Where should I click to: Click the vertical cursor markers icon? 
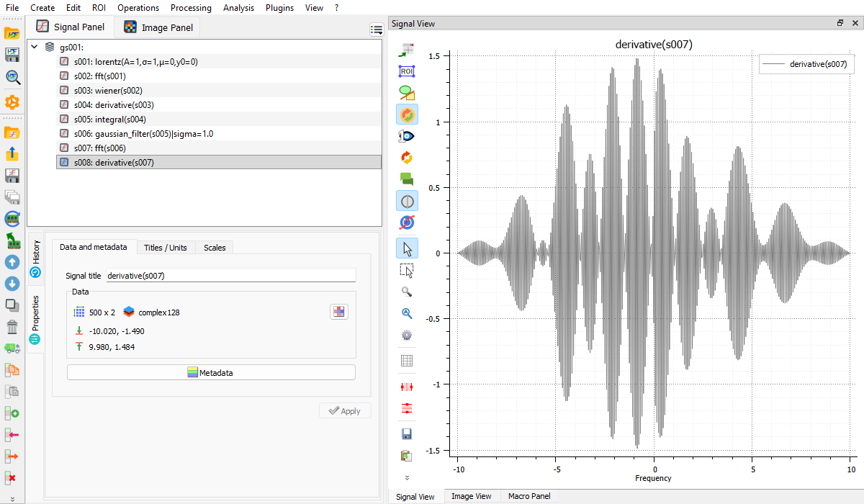point(407,387)
